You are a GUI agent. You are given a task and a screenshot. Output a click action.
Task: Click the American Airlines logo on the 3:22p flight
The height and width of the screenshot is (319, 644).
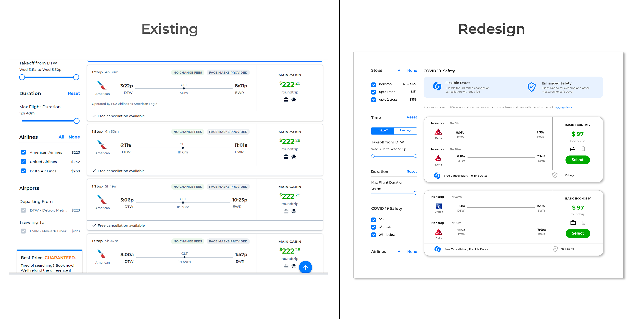102,85
